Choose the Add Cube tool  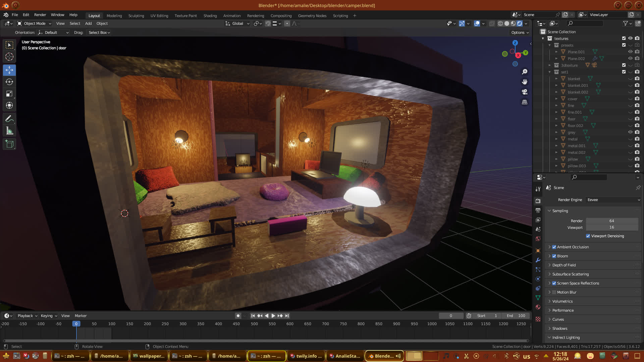(x=9, y=144)
